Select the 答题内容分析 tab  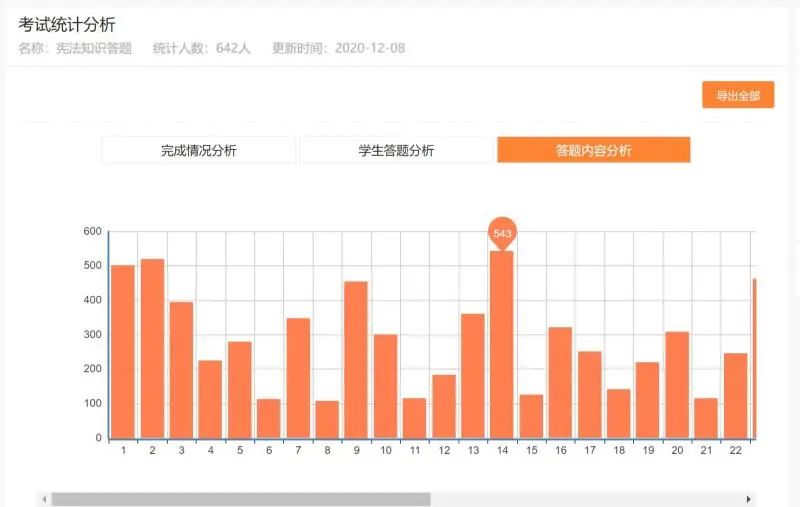tap(593, 150)
